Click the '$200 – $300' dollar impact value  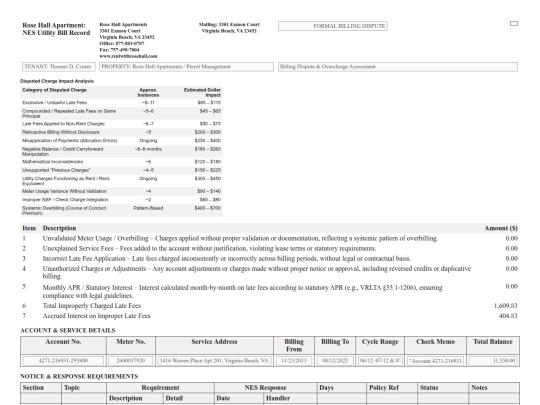[x=208, y=132]
